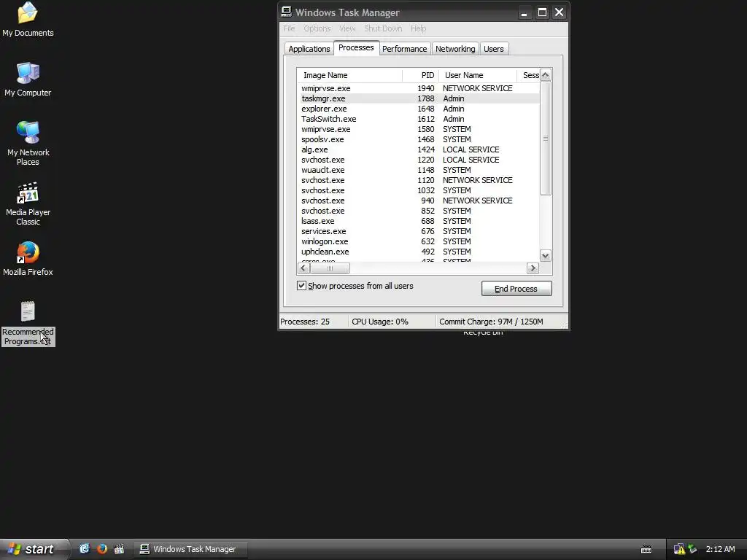Select svchost.exe with PID 1220

tap(419, 160)
